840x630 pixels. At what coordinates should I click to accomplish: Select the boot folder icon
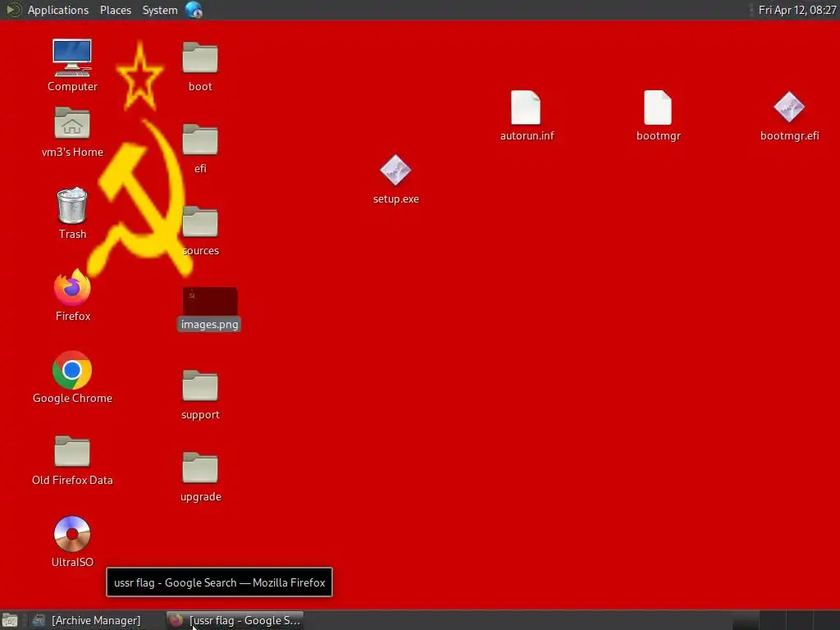pyautogui.click(x=200, y=57)
